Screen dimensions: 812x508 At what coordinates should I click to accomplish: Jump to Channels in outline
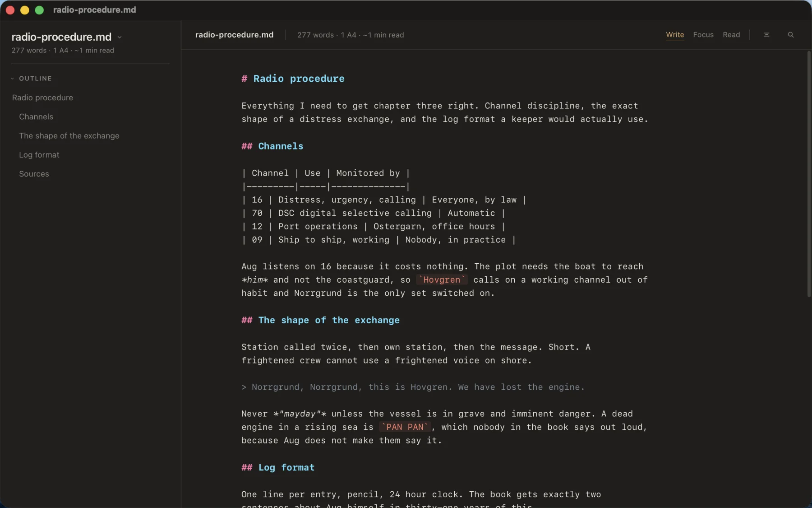click(36, 117)
